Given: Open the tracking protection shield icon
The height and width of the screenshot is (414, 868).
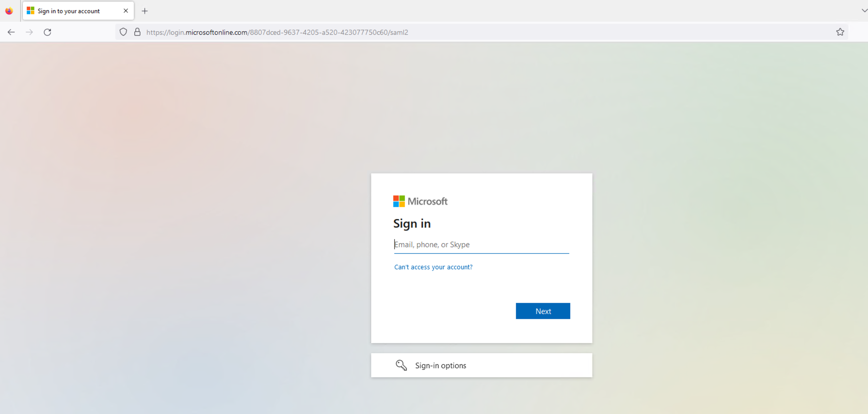Looking at the screenshot, I should pyautogui.click(x=123, y=32).
